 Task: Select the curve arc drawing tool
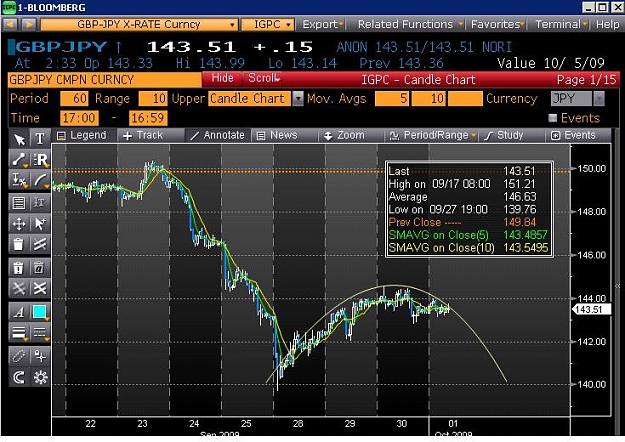(40, 180)
